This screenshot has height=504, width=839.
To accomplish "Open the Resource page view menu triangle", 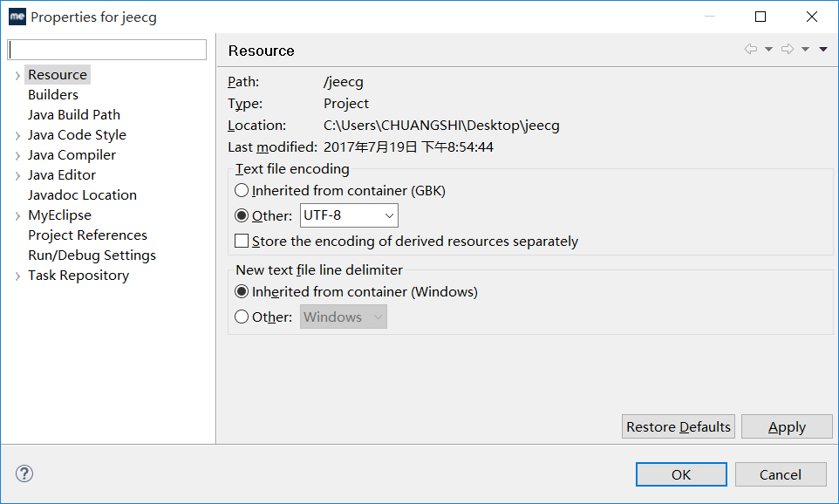I will (x=823, y=49).
